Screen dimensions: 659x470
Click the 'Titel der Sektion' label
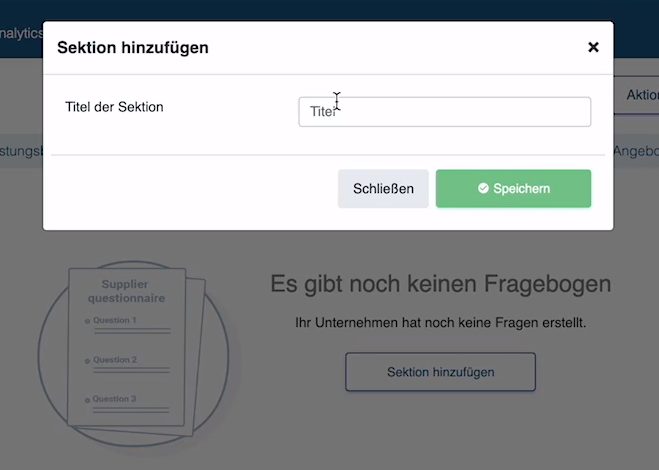point(114,107)
